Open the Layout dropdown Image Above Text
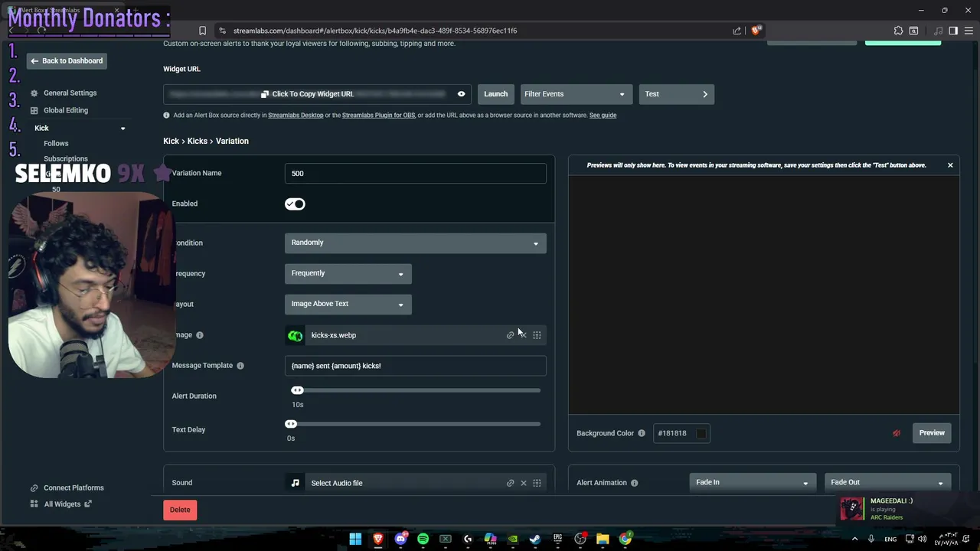The image size is (980, 551). [348, 304]
